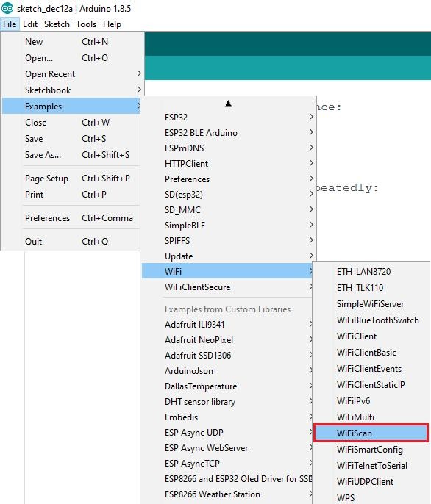This screenshot has height=504, width=431.
Task: Open the WiFiClientEvents example
Action: tap(371, 369)
